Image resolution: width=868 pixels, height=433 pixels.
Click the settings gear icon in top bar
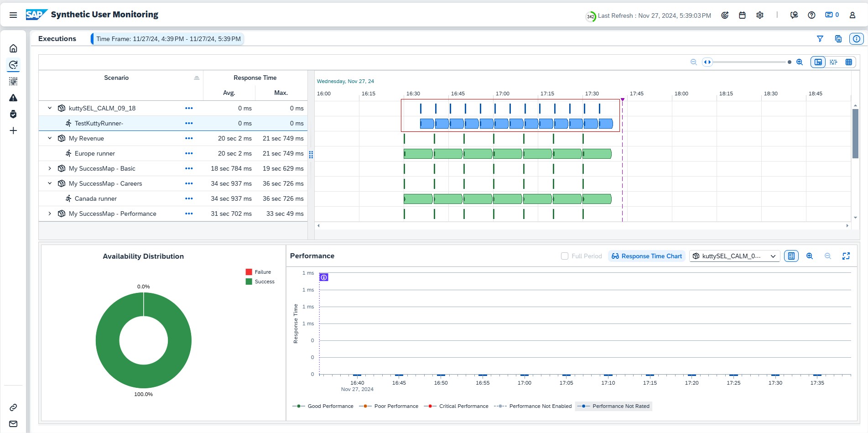coord(759,15)
